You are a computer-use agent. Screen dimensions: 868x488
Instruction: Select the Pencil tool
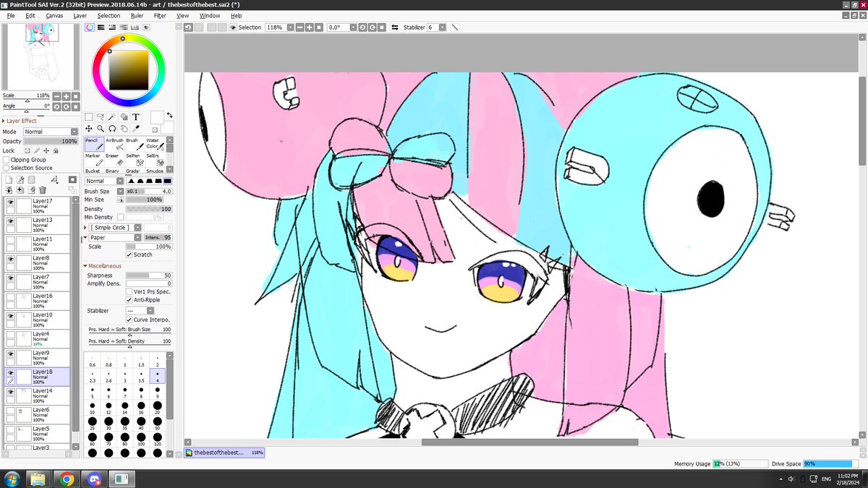pyautogui.click(x=94, y=143)
